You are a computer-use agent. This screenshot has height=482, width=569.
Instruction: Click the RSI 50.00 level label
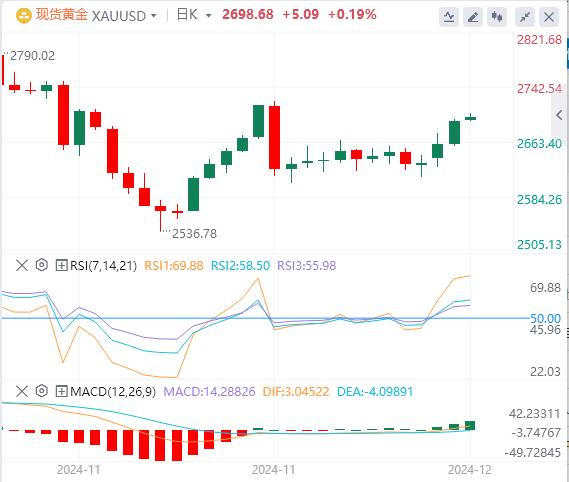[x=545, y=319]
